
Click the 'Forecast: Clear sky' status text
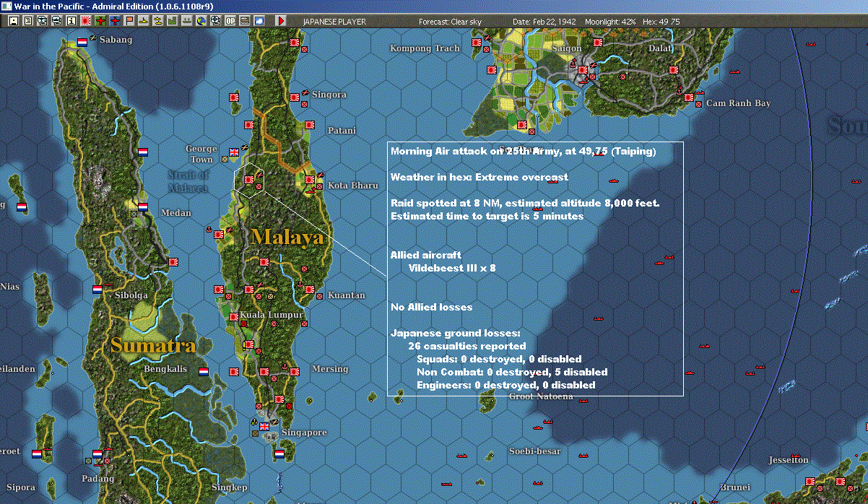pos(450,22)
